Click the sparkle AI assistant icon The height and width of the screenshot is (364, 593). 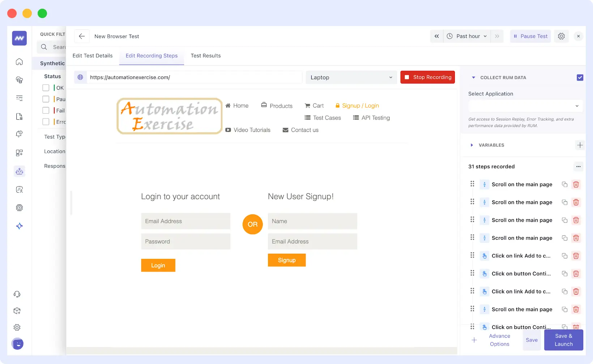coord(19,226)
